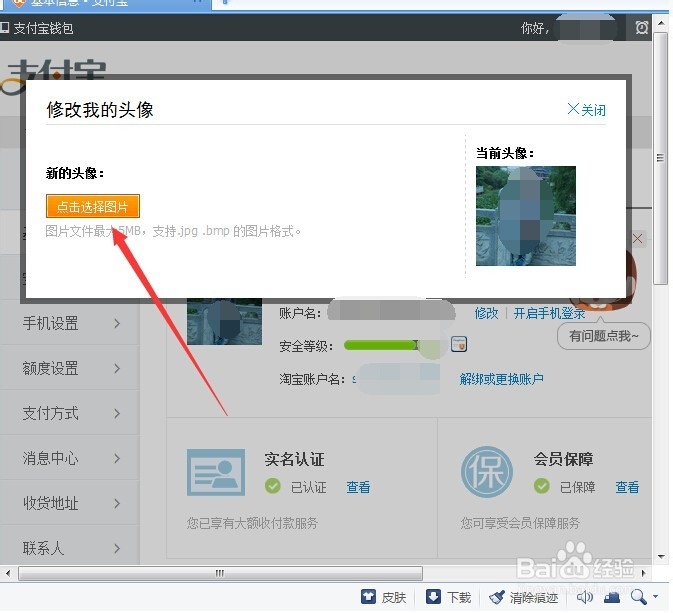
Task: Click the orange 点击选择图片 button
Action: tap(93, 206)
